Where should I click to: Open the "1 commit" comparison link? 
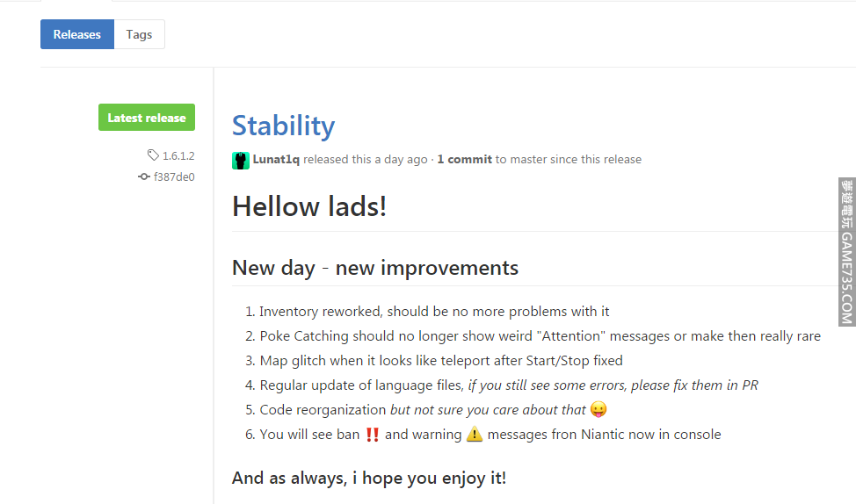[464, 160]
